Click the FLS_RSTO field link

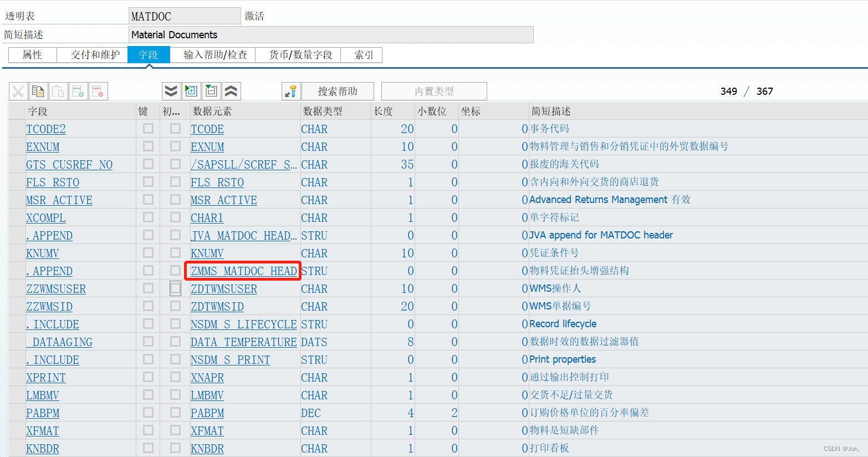53,182
